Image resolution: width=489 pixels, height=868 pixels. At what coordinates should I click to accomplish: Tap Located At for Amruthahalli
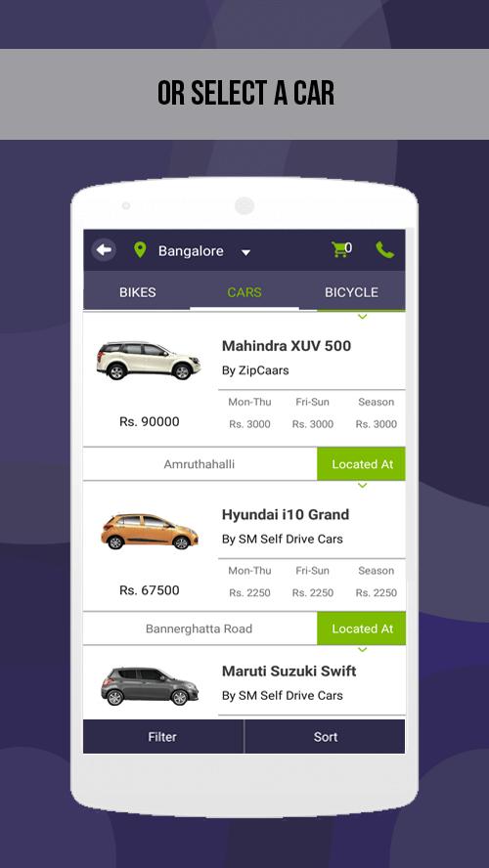click(x=362, y=464)
